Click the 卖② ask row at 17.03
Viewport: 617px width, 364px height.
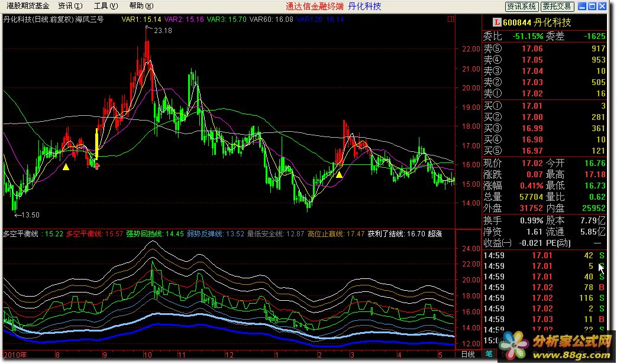(545, 82)
